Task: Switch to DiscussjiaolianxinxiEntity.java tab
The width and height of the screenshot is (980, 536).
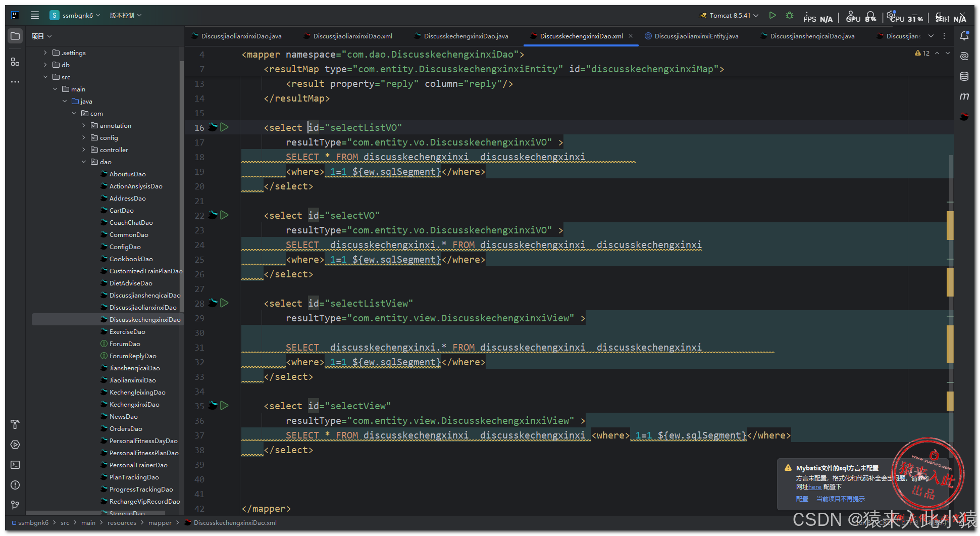Action: click(692, 36)
